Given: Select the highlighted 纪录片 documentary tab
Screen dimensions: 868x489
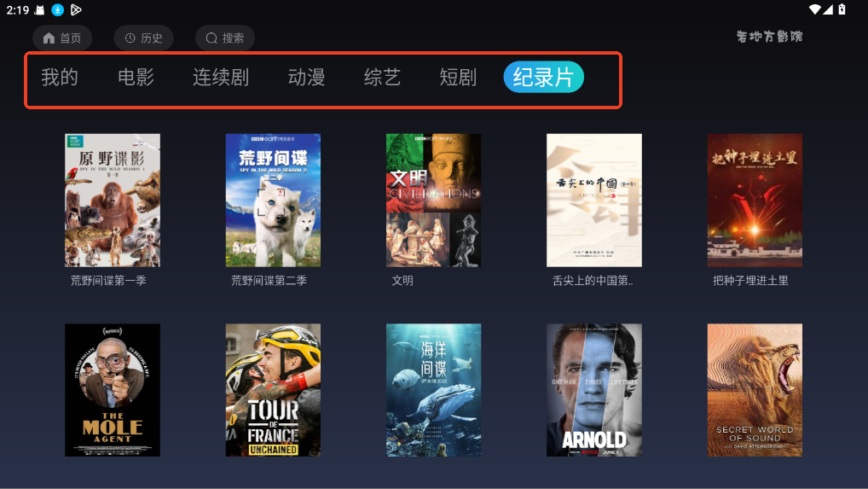Looking at the screenshot, I should click(x=544, y=77).
